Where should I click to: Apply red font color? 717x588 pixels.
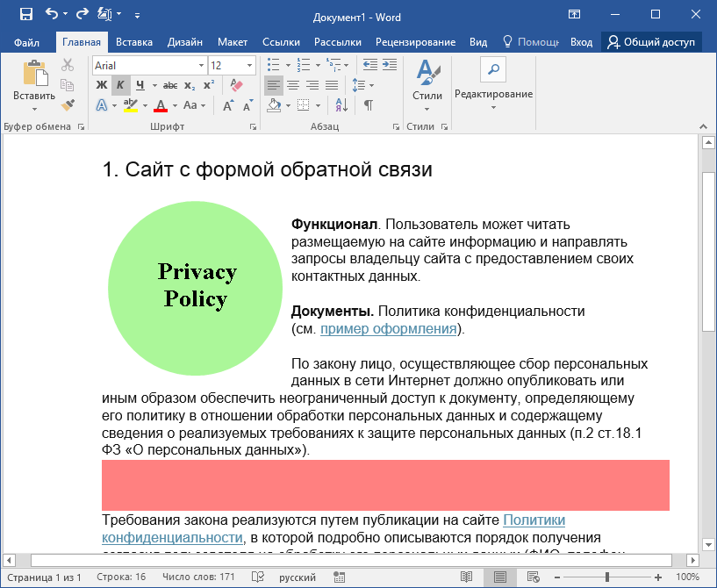161,105
